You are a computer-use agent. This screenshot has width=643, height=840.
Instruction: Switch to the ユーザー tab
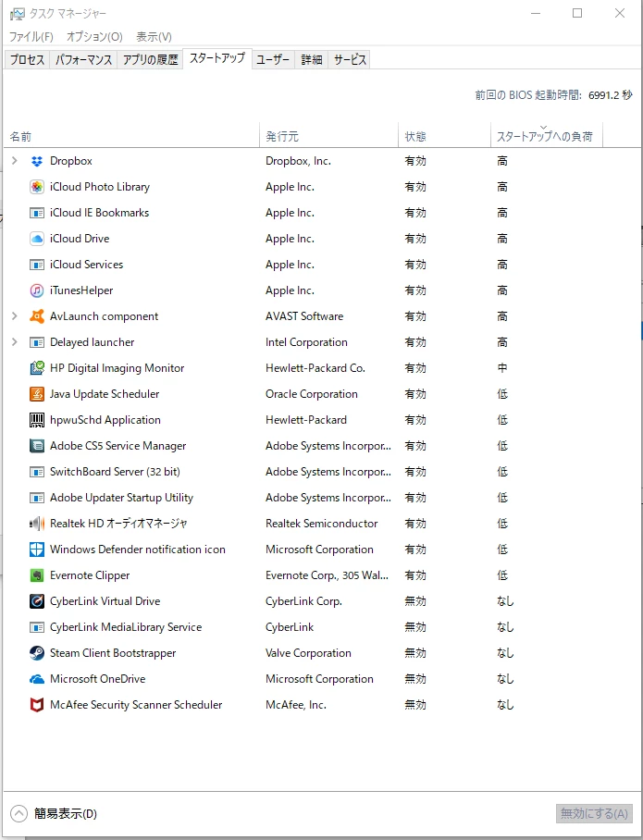(273, 59)
